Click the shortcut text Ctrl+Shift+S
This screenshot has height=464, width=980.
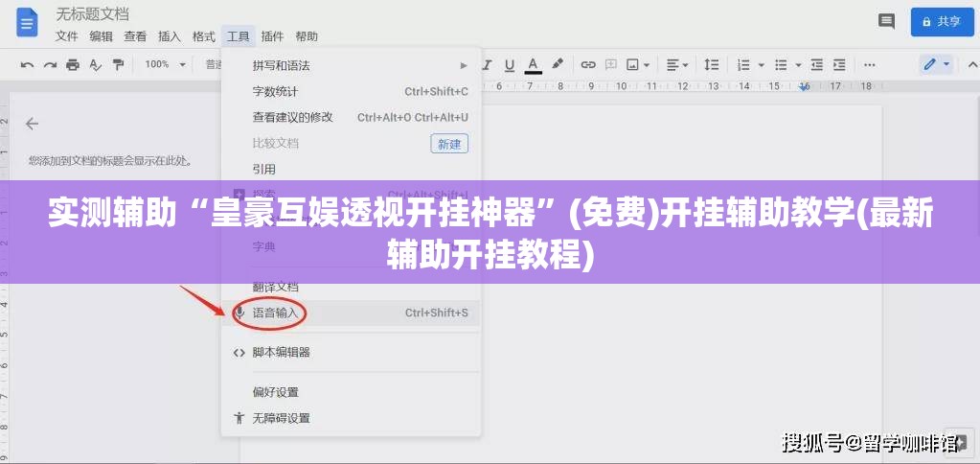pos(436,313)
